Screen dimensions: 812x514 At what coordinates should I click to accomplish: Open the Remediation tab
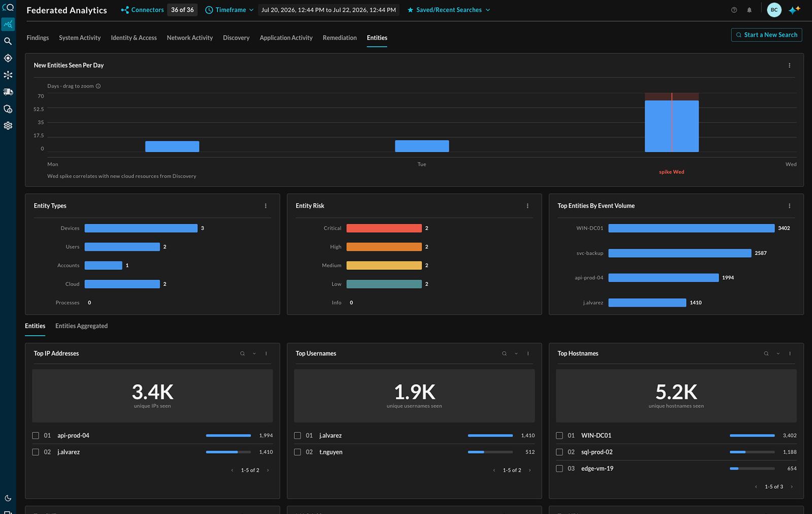340,38
